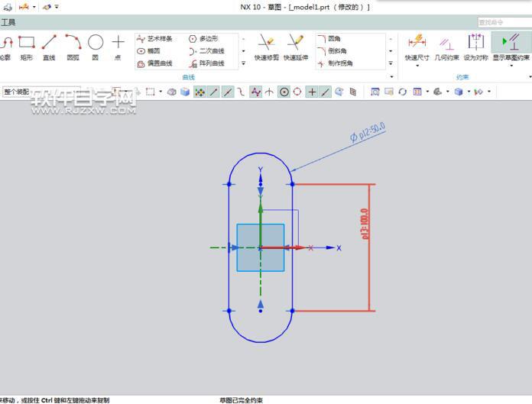
Task: Click the command finder search field
Action: 504,22
